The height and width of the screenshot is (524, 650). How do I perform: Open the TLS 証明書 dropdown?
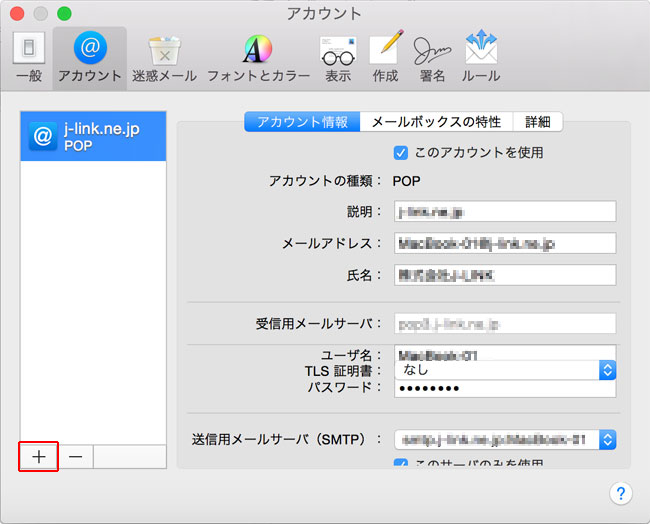[x=505, y=370]
